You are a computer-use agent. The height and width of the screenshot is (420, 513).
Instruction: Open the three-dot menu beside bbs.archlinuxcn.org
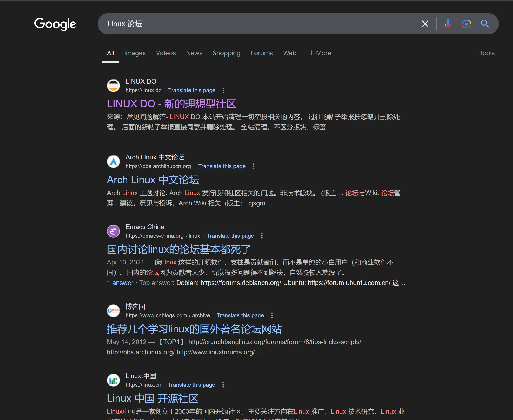[x=253, y=166]
